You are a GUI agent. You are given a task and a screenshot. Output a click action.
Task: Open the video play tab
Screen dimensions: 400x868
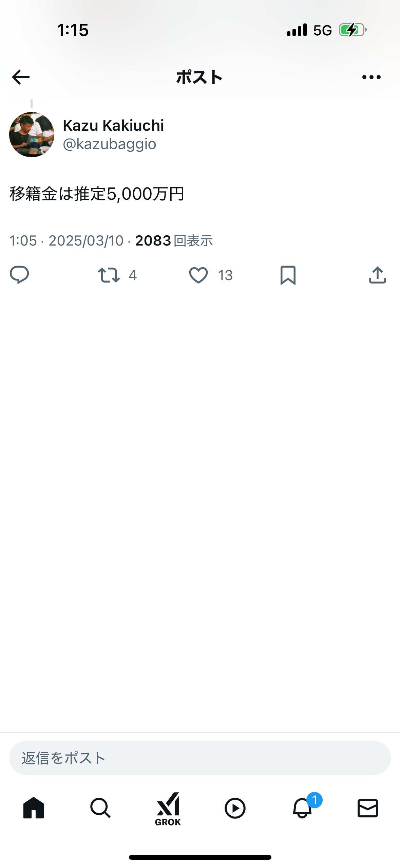coord(235,808)
